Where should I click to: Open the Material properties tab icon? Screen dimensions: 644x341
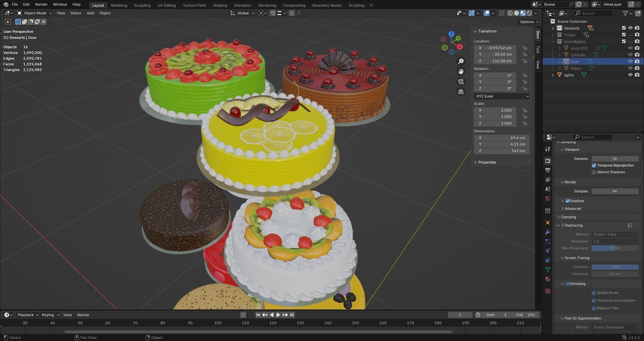(x=548, y=279)
